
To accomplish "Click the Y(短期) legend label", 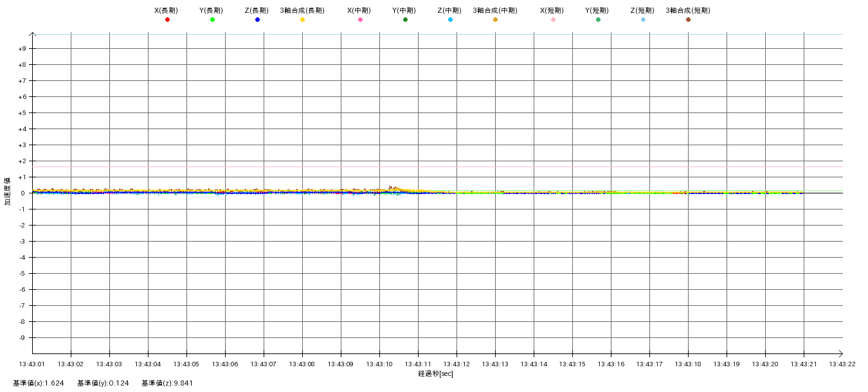I will coord(597,10).
